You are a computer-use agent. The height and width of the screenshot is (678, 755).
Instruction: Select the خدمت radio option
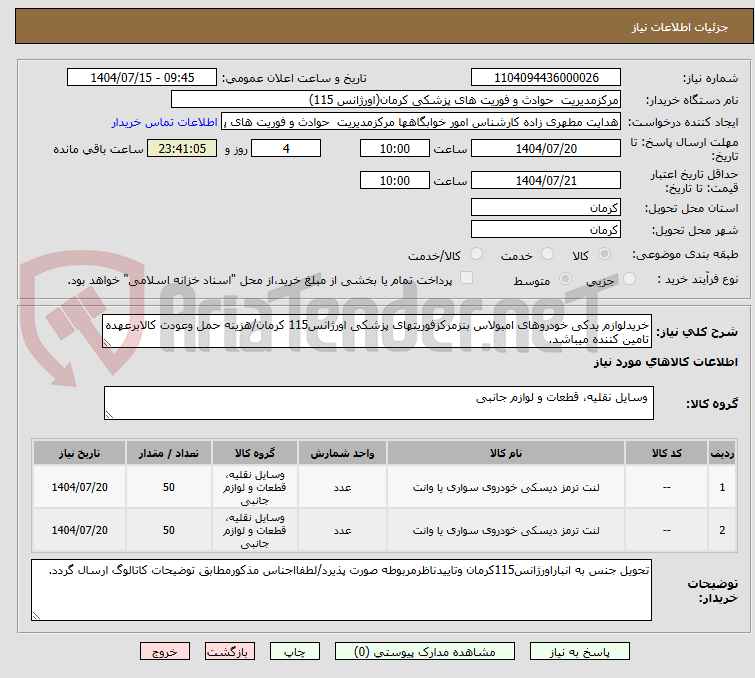click(x=547, y=255)
